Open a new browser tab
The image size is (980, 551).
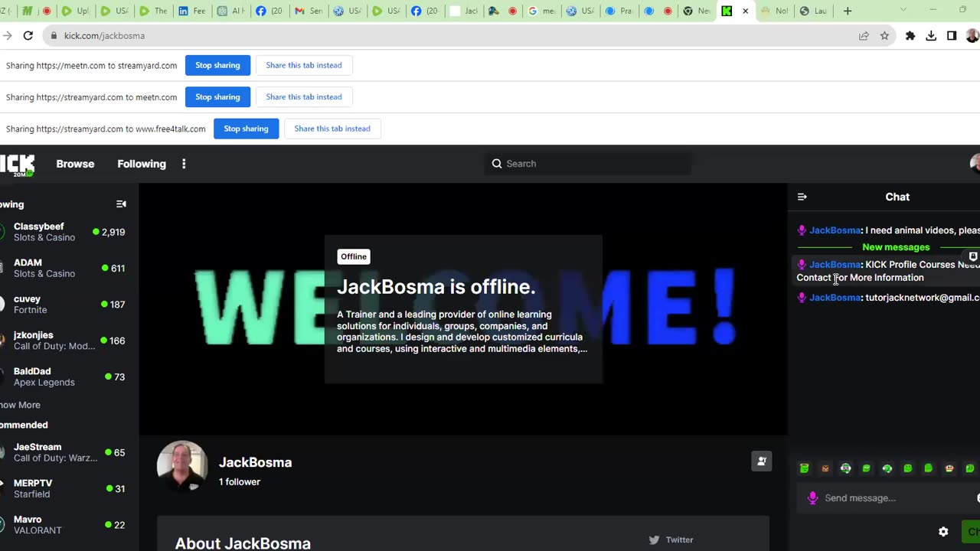click(x=848, y=11)
